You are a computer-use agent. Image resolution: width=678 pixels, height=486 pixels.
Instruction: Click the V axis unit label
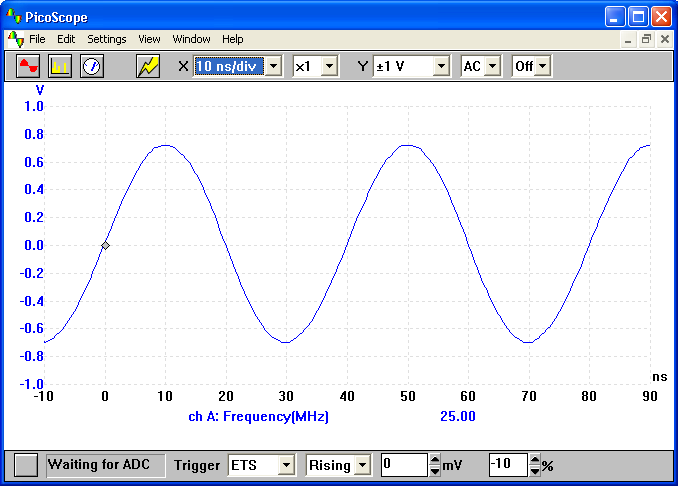point(40,90)
